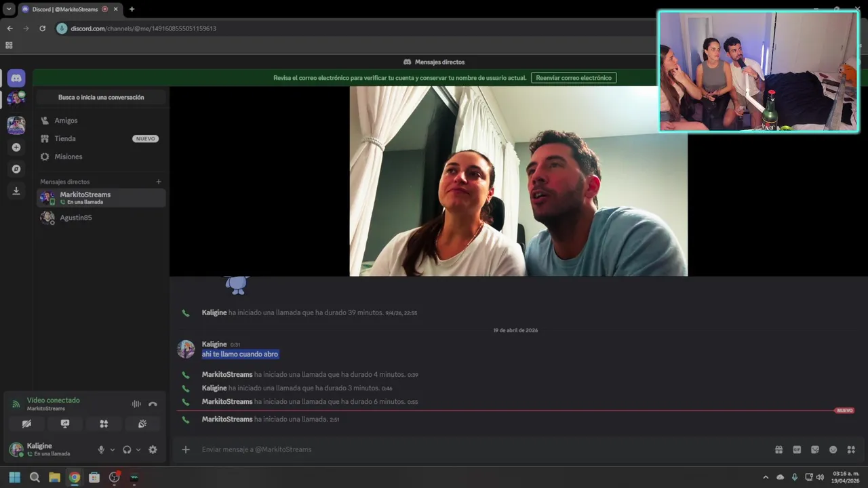Add a server with plus icon

tap(16, 147)
